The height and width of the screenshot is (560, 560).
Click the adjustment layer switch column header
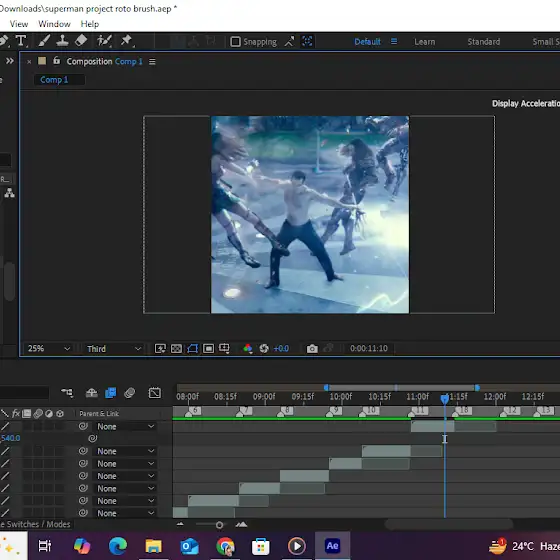click(x=49, y=414)
